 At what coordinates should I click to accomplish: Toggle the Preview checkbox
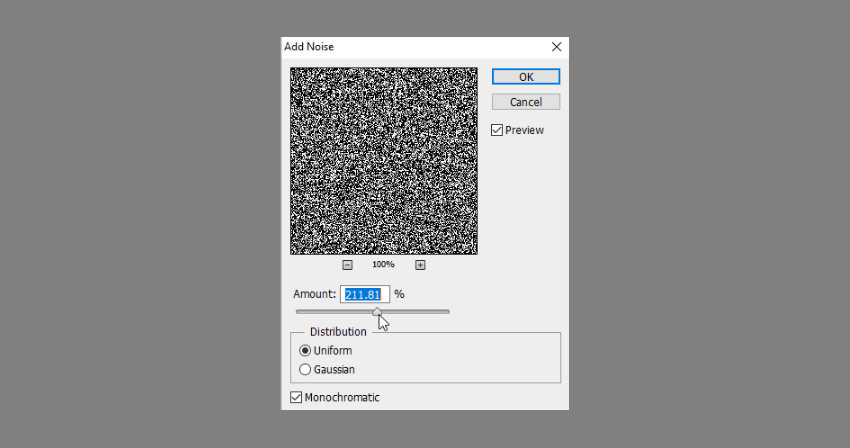coord(497,130)
